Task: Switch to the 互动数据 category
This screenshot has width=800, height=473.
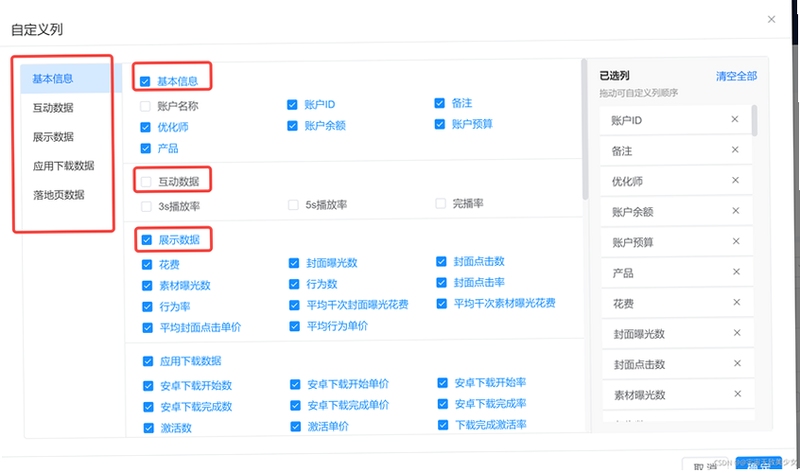Action: click(x=53, y=108)
